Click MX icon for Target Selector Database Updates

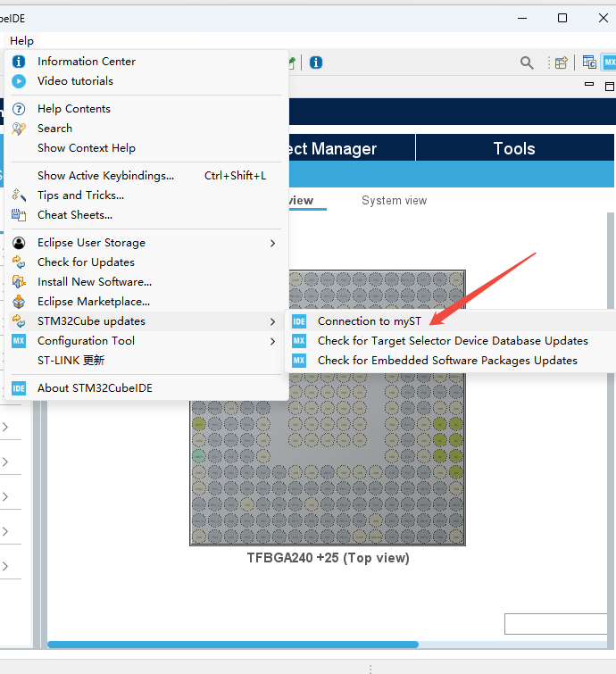(299, 341)
